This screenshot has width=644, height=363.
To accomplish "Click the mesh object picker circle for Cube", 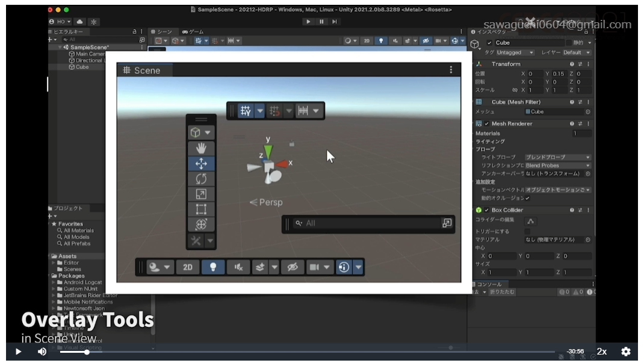I will tap(588, 112).
